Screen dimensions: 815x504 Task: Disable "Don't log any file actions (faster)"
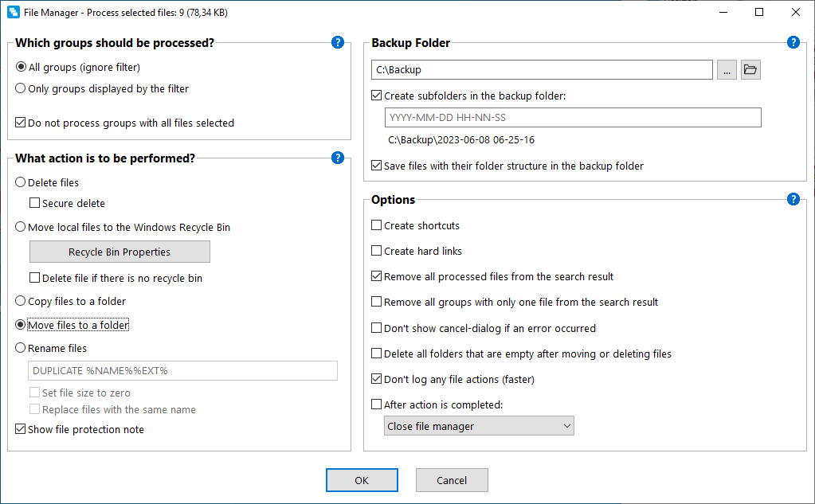tap(375, 378)
